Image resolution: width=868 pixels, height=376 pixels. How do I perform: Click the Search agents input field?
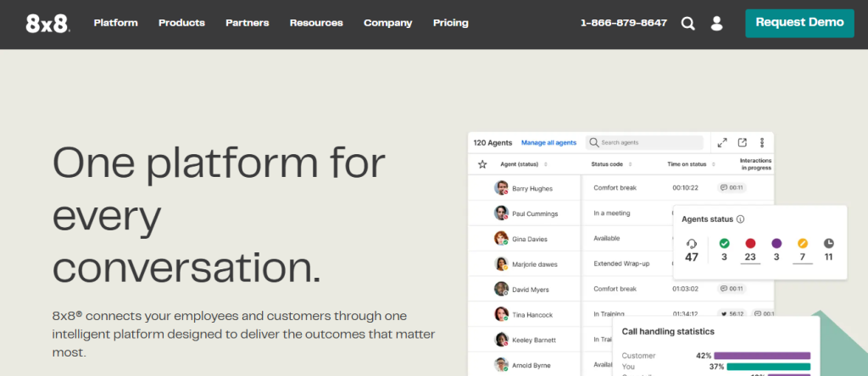[x=650, y=143]
